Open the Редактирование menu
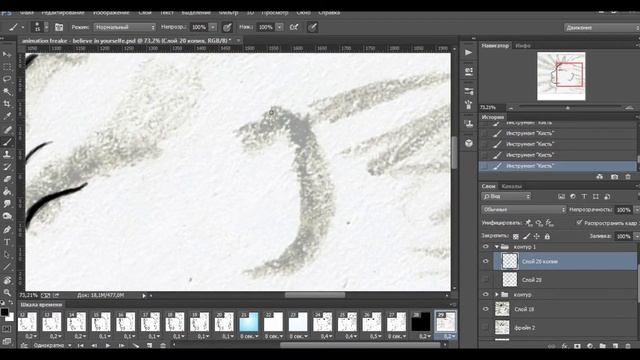The height and width of the screenshot is (360, 640). 63,13
